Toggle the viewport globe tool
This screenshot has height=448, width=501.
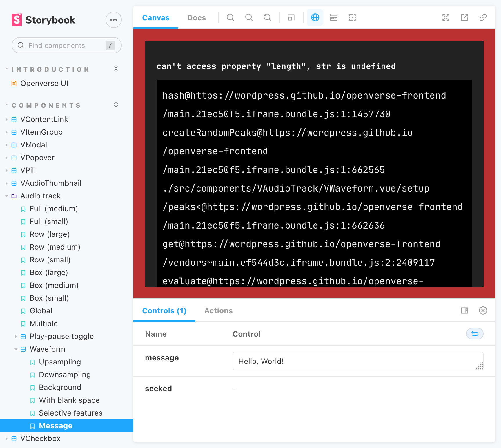click(315, 17)
